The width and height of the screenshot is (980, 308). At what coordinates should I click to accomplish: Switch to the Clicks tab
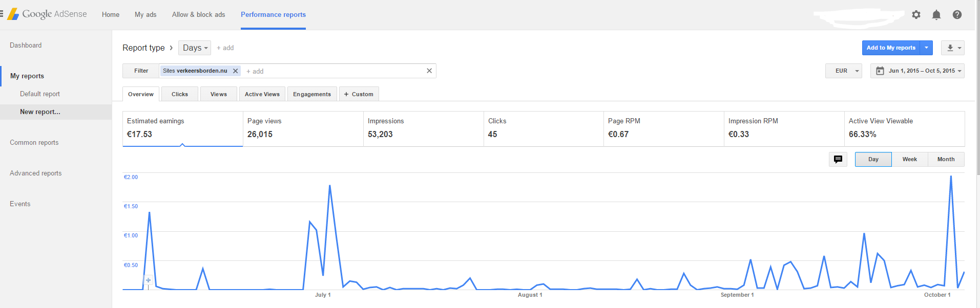[180, 94]
